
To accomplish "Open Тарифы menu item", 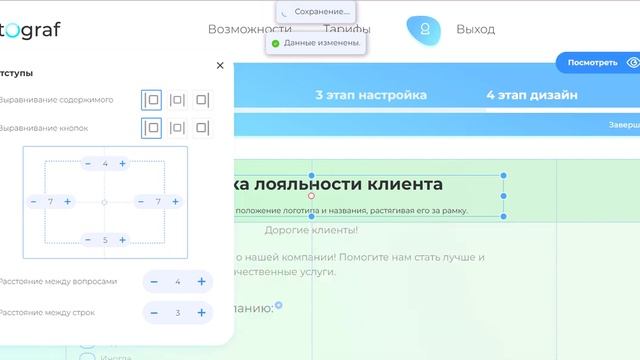I will [x=347, y=29].
